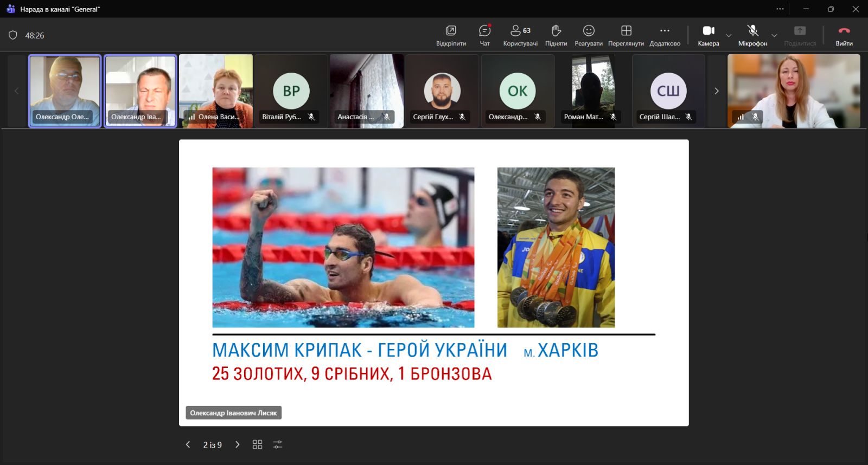Go to next slide arrow
Image resolution: width=868 pixels, height=465 pixels.
(237, 444)
